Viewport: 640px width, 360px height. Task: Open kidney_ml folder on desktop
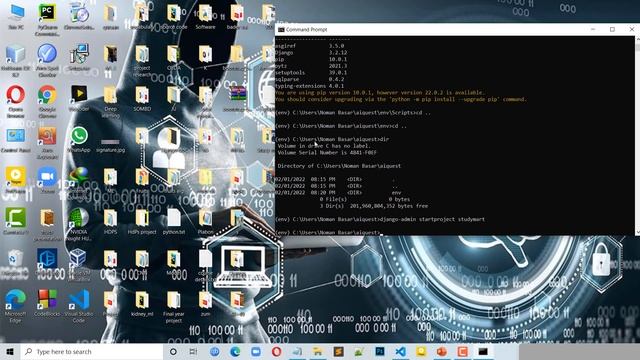pos(142,303)
